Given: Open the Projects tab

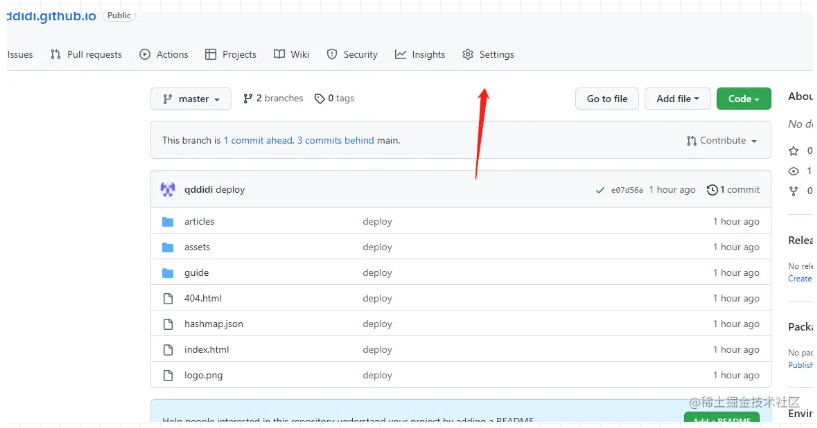Looking at the screenshot, I should click(230, 55).
